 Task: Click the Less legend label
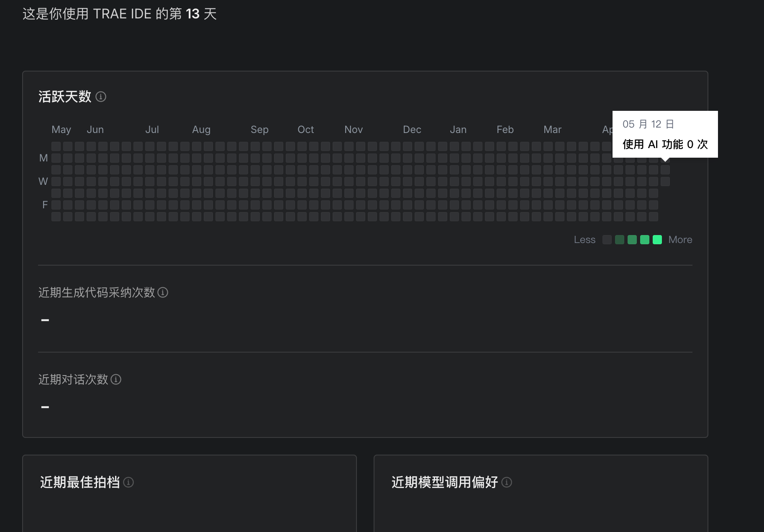point(585,240)
